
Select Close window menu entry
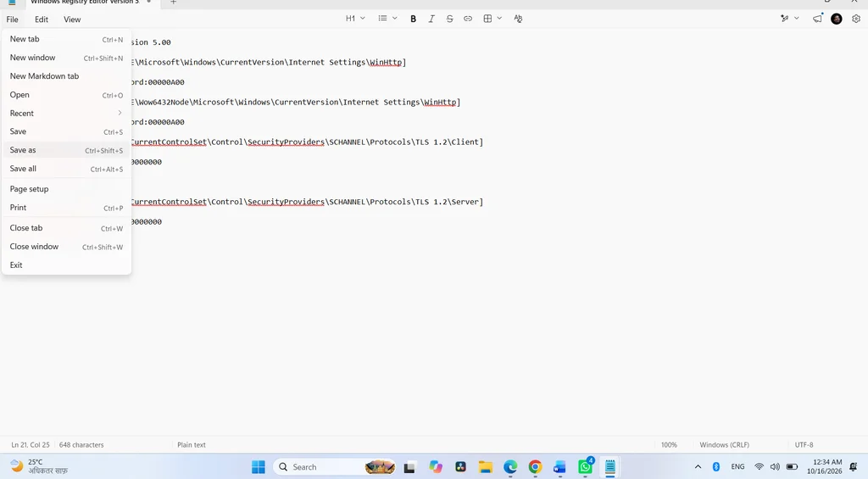[66, 247]
